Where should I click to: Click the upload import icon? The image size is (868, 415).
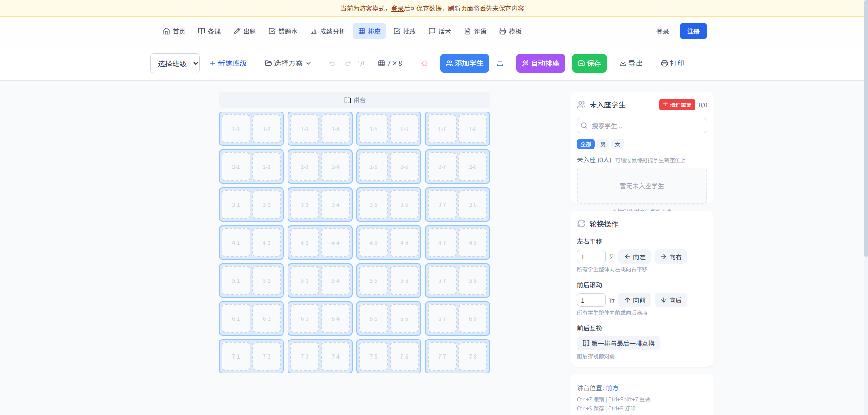pos(500,63)
